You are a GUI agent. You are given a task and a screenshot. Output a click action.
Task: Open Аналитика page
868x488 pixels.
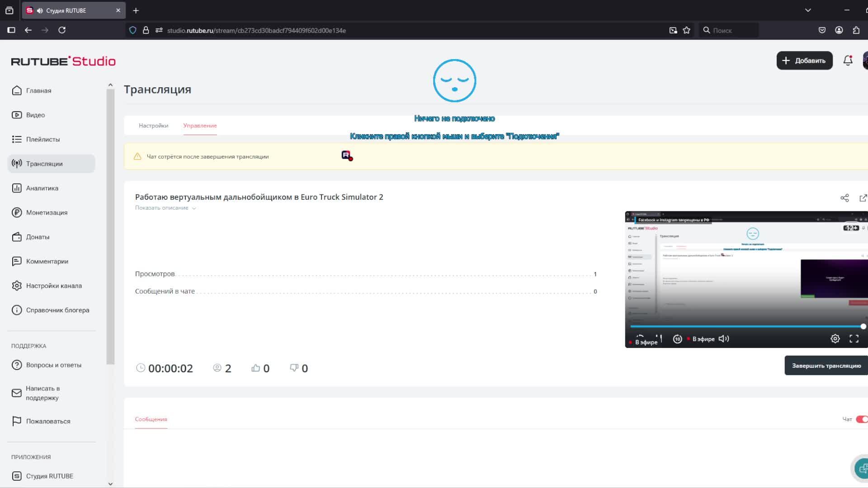(x=51, y=188)
